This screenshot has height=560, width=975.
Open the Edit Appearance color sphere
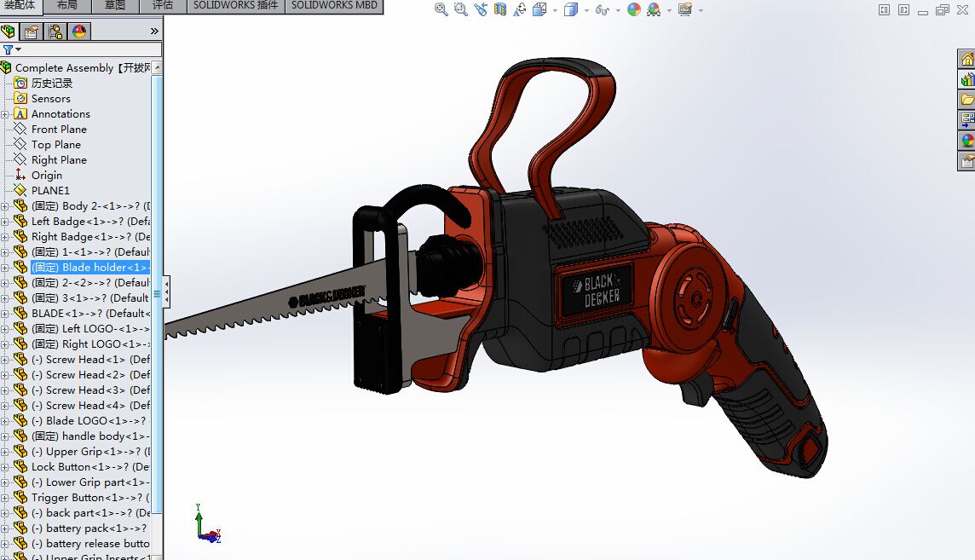tap(634, 9)
